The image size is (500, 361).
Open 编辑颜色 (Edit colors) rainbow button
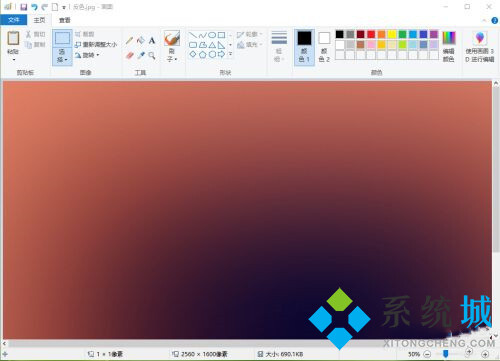[449, 47]
